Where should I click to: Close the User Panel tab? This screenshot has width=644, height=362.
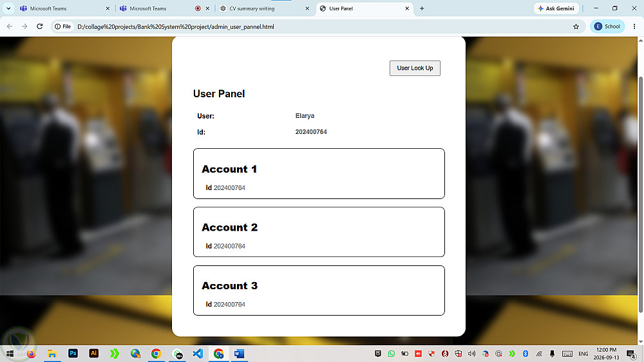click(x=407, y=8)
